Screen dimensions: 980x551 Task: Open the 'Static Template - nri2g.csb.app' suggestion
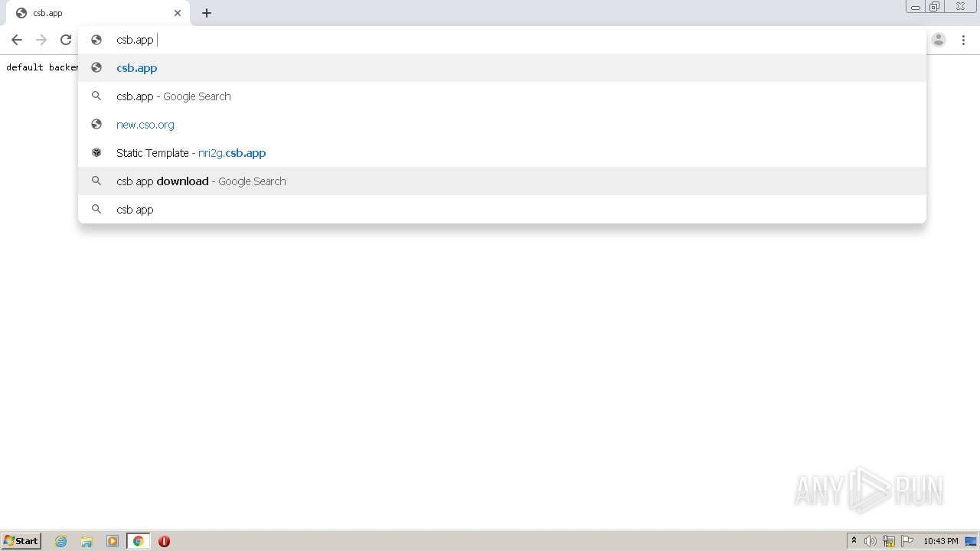502,153
